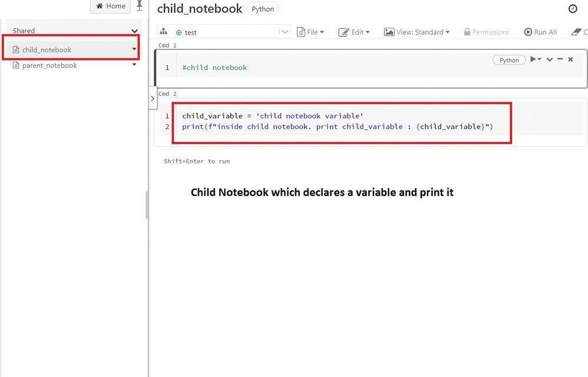Open the Edit menu
588x377 pixels.
click(354, 32)
